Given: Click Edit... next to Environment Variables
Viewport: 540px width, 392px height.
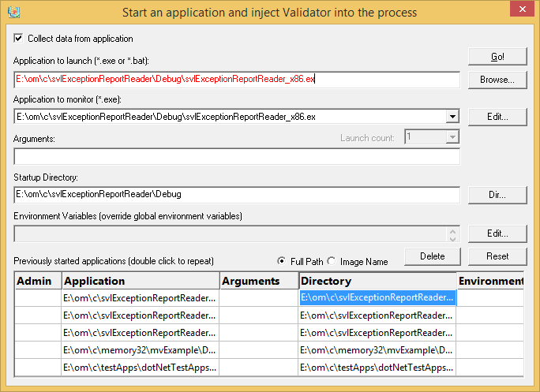Looking at the screenshot, I should click(x=497, y=233).
